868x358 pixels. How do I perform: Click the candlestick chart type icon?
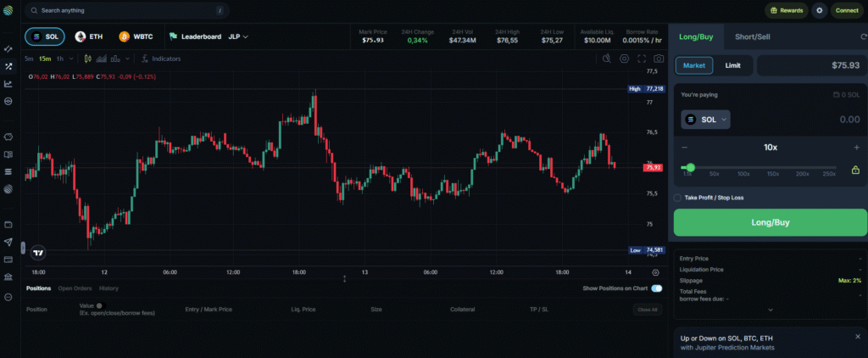pos(87,59)
